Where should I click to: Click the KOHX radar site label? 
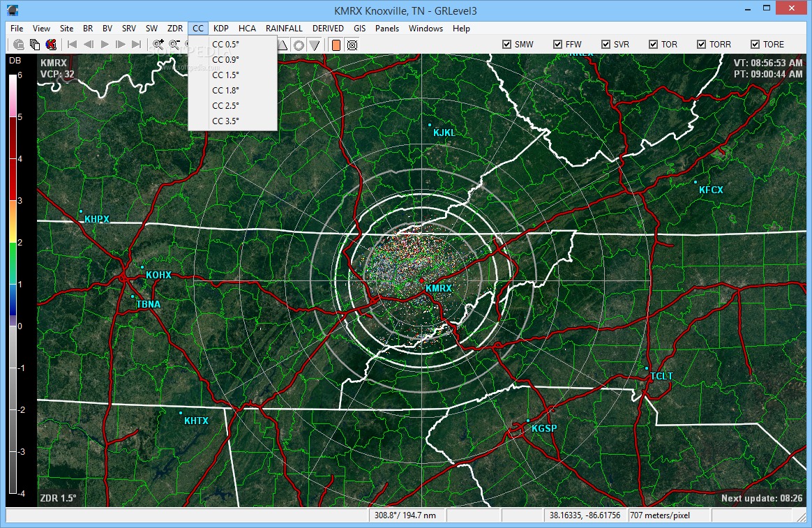pyautogui.click(x=158, y=275)
